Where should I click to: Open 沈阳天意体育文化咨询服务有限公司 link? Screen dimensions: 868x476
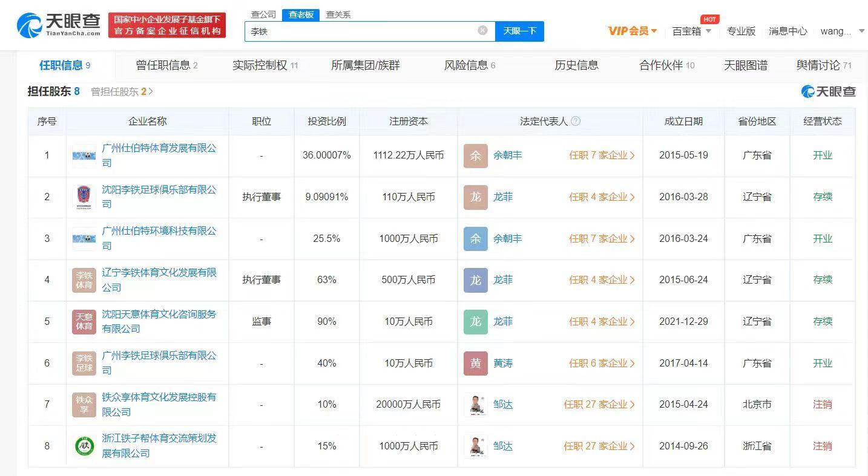159,322
